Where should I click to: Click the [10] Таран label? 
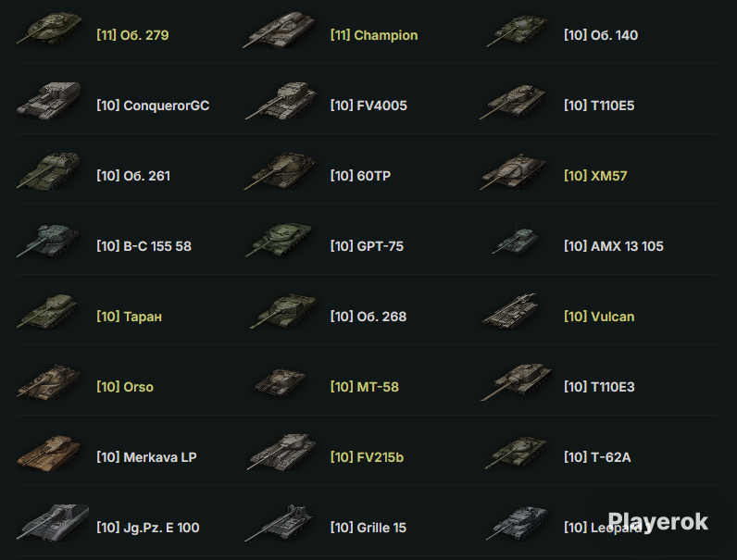pyautogui.click(x=129, y=317)
